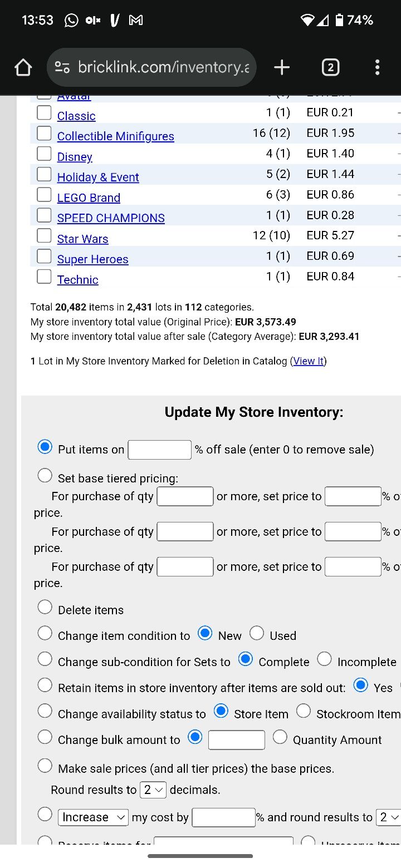Tap the browser home icon
The image size is (401, 868).
click(x=23, y=68)
